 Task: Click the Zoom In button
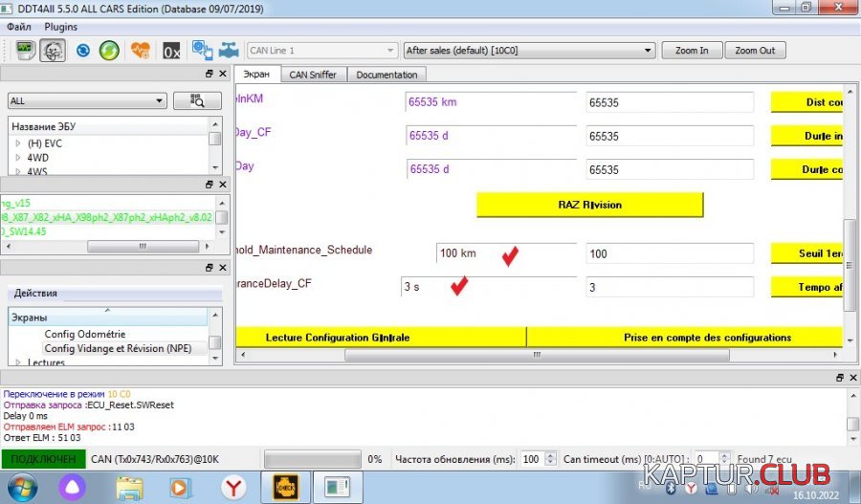point(692,51)
